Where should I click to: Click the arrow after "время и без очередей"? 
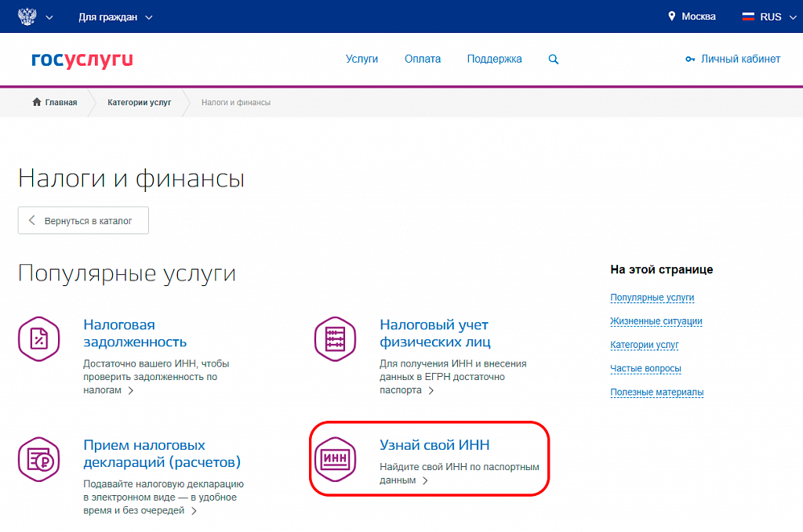[x=194, y=511]
